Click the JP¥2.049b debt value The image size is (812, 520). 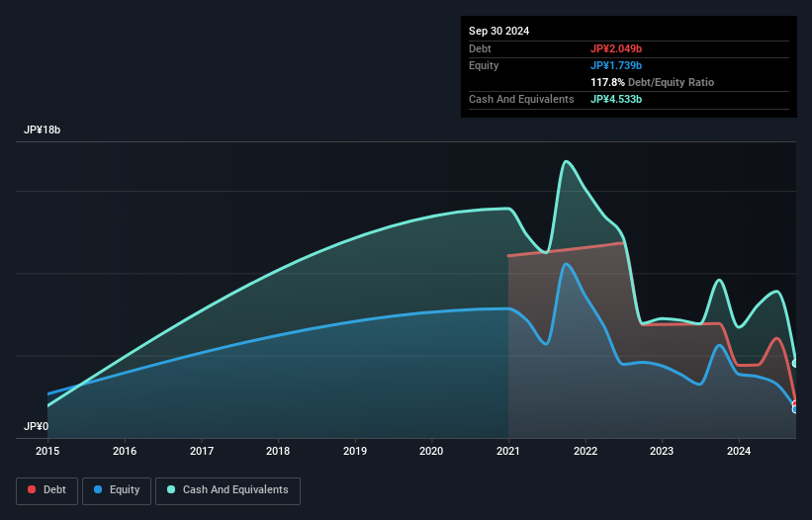(616, 48)
